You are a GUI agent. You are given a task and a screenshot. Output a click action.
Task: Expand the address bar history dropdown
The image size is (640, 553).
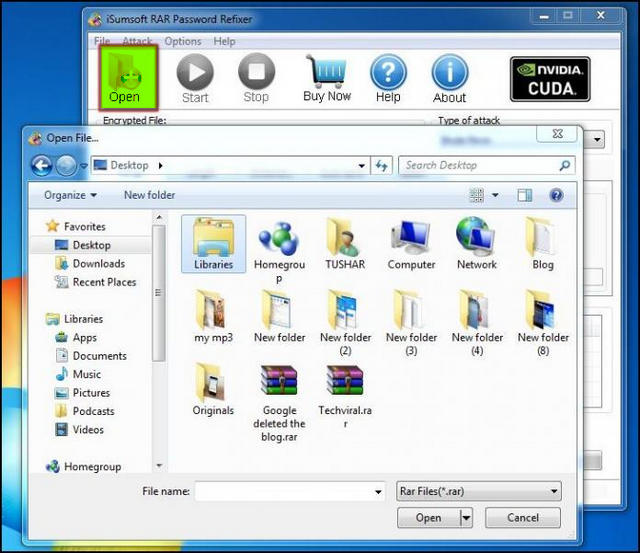pyautogui.click(x=362, y=166)
